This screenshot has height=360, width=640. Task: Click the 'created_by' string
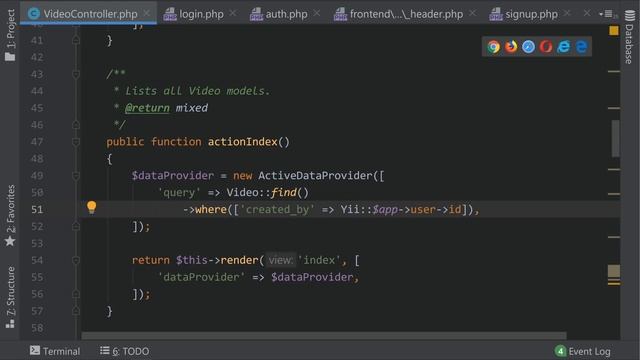(277, 209)
